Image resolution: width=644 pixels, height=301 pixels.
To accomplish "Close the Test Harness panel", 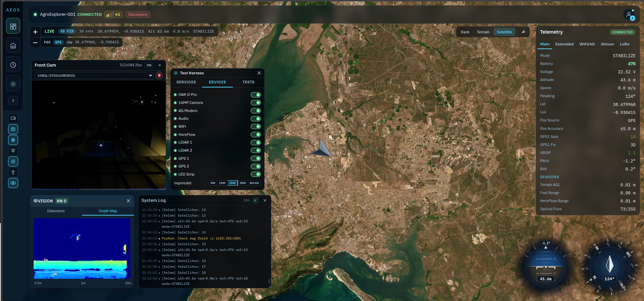I will 259,73.
